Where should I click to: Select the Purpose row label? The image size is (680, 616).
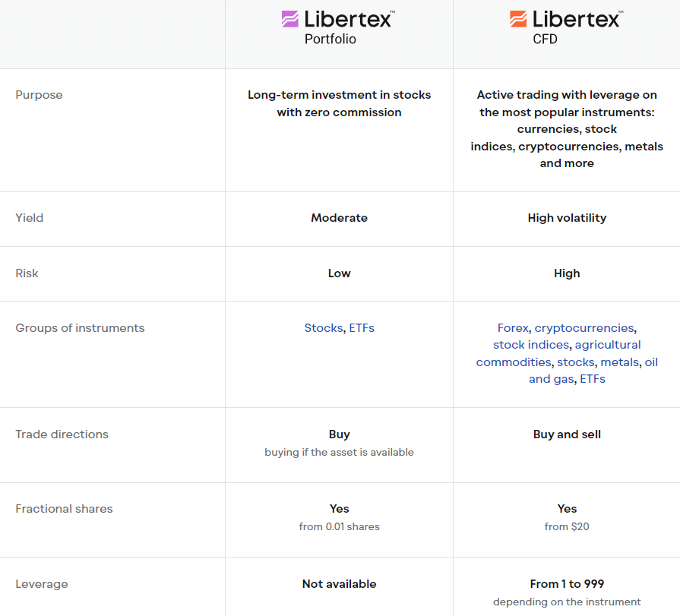[39, 95]
